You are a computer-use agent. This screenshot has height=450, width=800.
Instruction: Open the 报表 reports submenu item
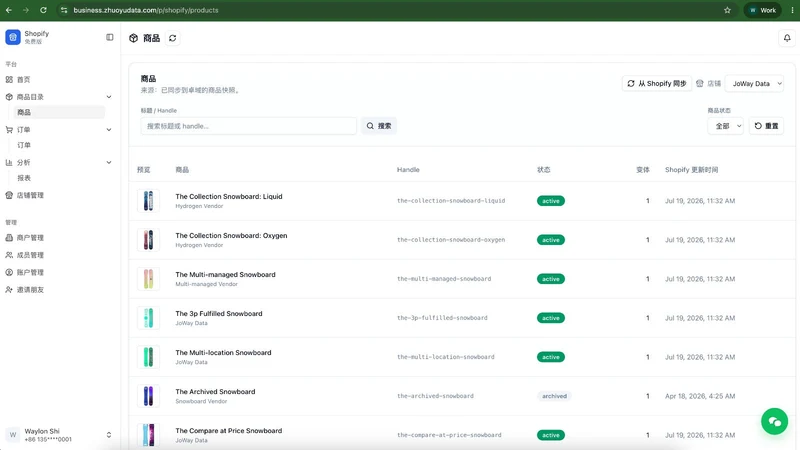click(x=24, y=178)
